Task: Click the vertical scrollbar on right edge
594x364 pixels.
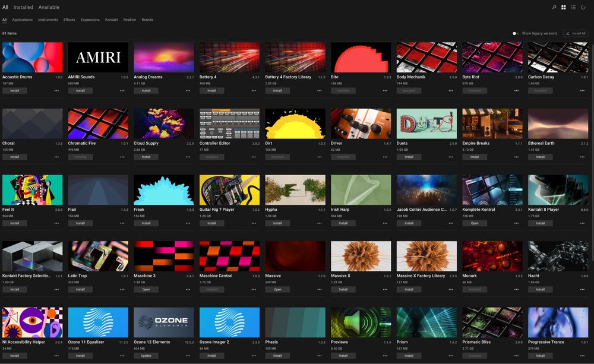Action: pyautogui.click(x=592, y=151)
